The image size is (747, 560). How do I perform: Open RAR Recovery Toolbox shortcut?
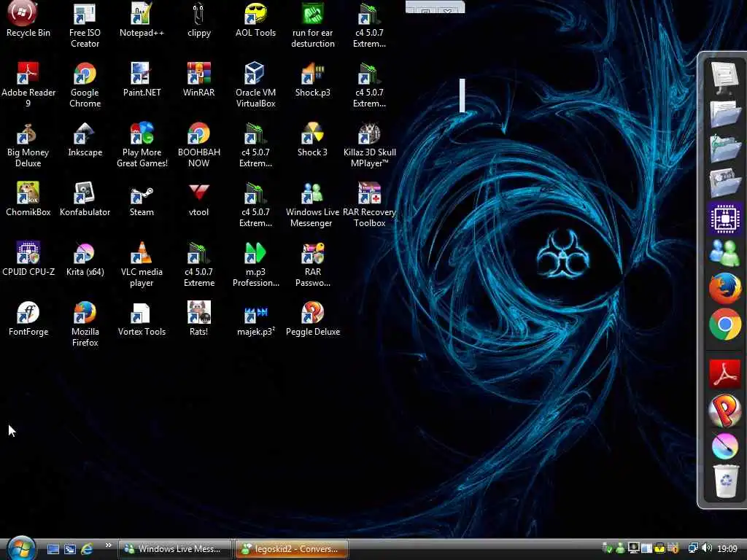pyautogui.click(x=369, y=204)
